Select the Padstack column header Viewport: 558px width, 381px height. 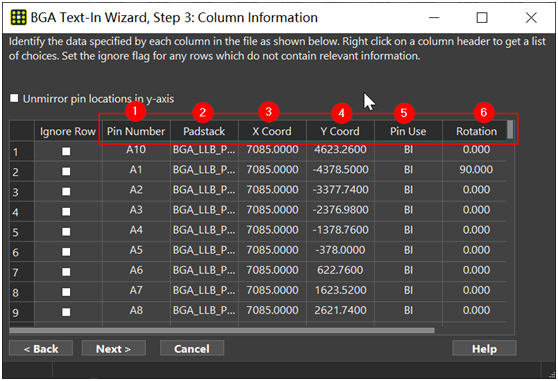point(204,131)
